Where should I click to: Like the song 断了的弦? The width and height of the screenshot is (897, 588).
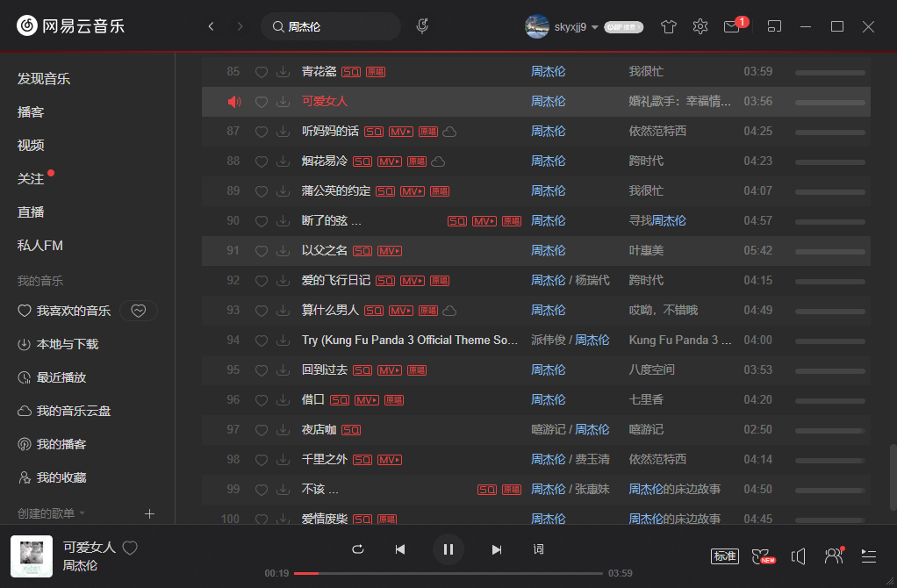pos(262,221)
